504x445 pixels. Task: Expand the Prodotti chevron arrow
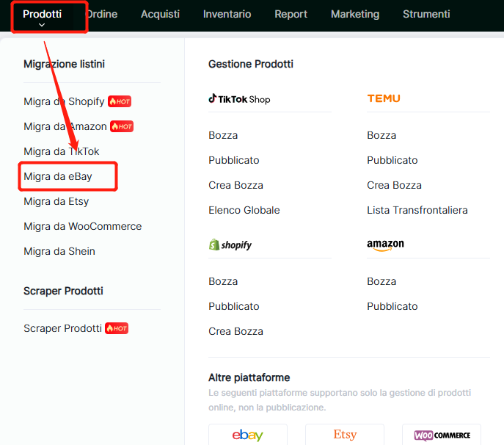tap(42, 25)
